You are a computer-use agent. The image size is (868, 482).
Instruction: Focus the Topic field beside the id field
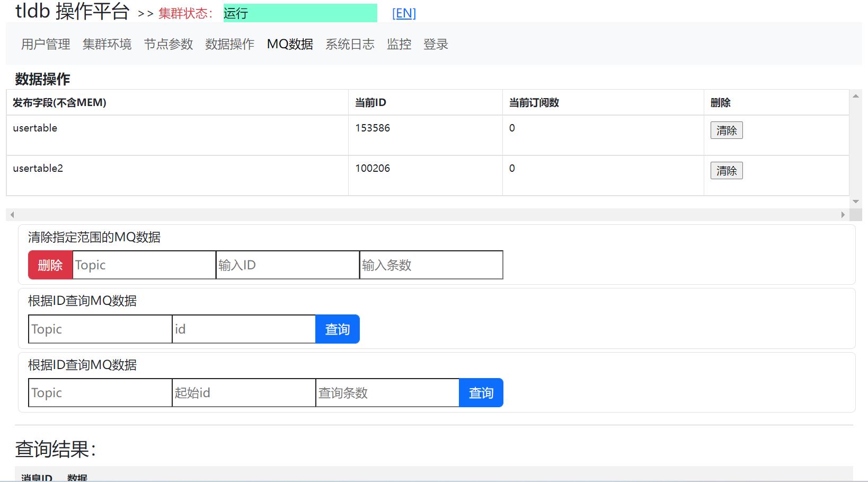[x=100, y=329]
